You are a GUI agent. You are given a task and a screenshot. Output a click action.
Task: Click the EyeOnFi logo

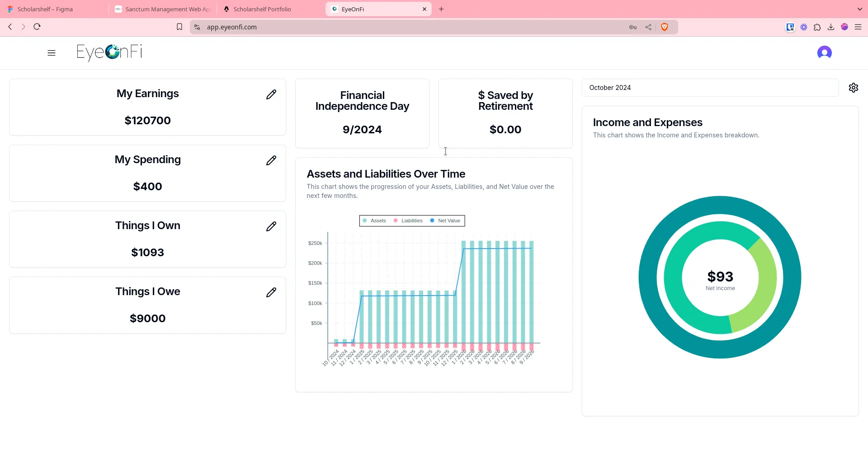point(109,52)
